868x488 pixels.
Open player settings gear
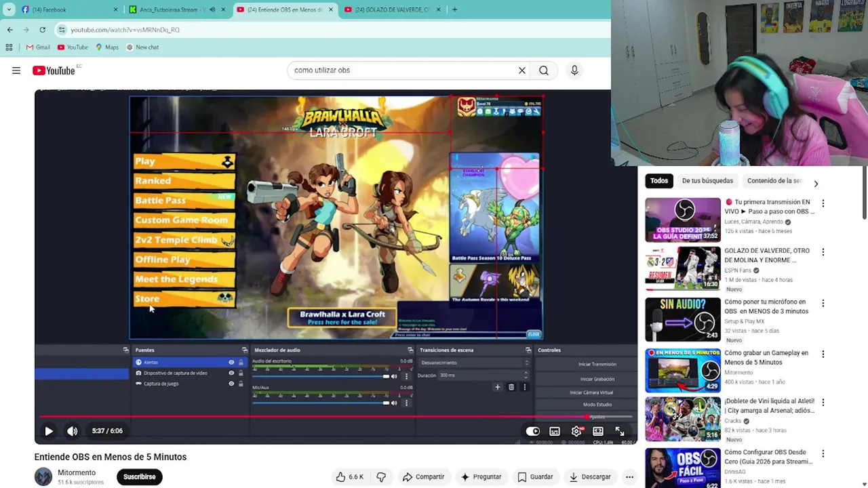pos(576,431)
